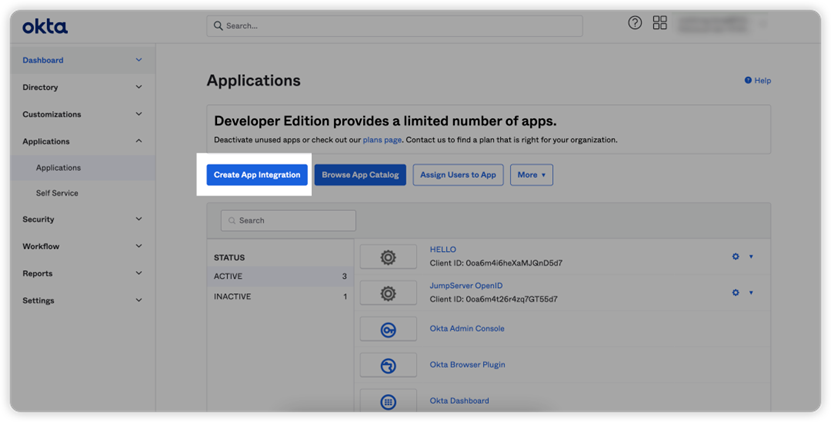Image resolution: width=831 pixels, height=422 pixels.
Task: Open the dropdown arrow beside HELLO gear
Action: pyautogui.click(x=751, y=257)
